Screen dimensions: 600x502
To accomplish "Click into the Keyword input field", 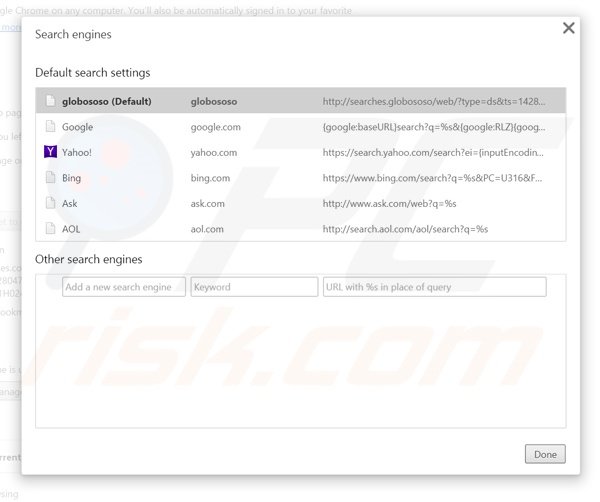I will [x=252, y=287].
